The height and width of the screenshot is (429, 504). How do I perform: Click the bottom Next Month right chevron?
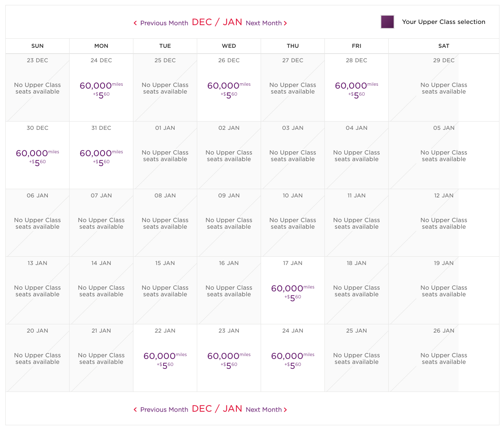pyautogui.click(x=285, y=410)
